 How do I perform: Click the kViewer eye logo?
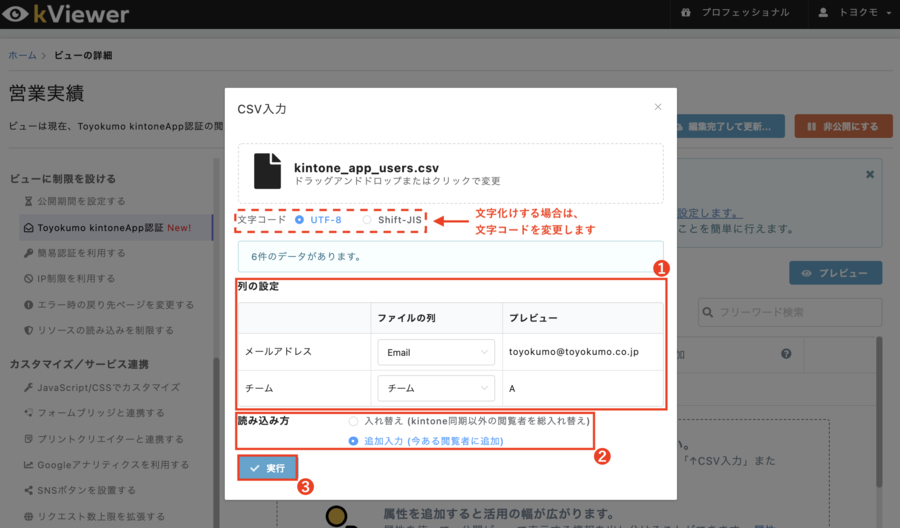14,14
